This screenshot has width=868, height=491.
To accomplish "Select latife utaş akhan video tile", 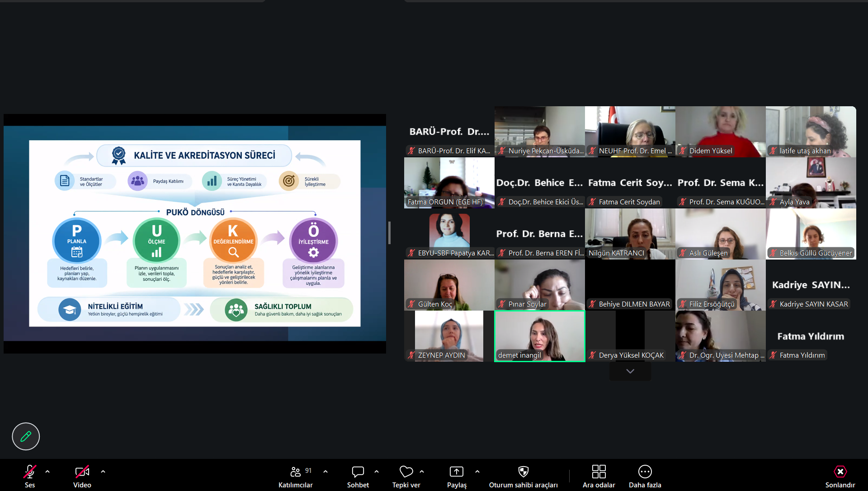I will [x=811, y=132].
